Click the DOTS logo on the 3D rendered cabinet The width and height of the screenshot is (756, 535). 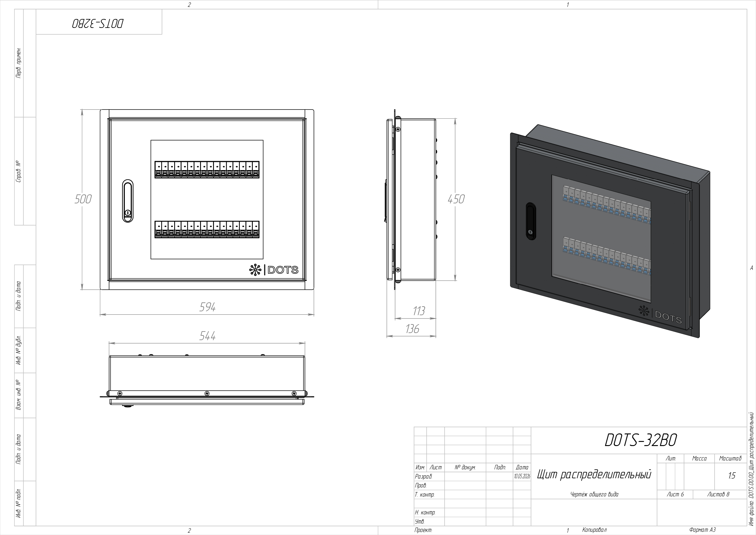coord(660,315)
